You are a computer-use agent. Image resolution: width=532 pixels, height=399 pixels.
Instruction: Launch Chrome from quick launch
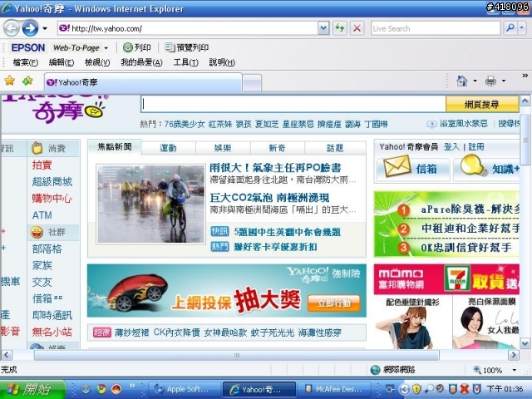point(101,388)
